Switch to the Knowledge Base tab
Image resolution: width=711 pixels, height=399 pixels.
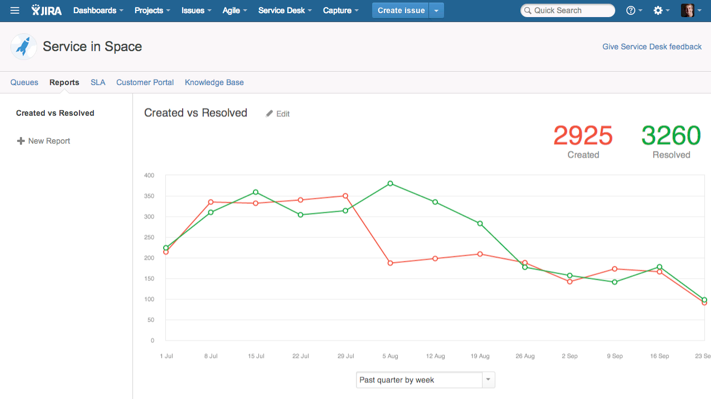click(214, 83)
